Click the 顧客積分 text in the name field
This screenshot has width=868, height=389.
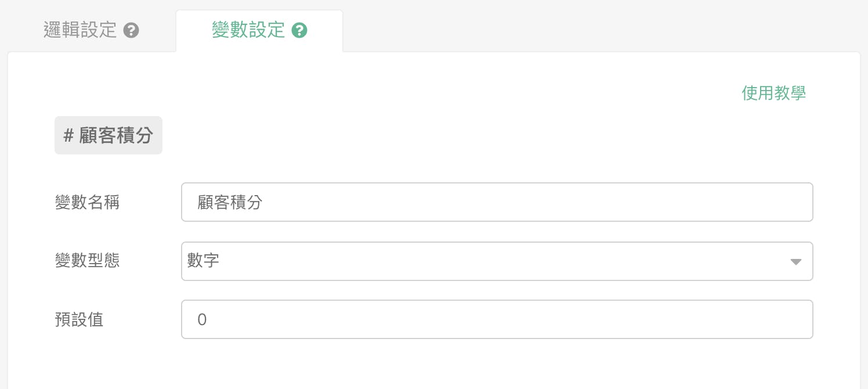click(x=230, y=202)
